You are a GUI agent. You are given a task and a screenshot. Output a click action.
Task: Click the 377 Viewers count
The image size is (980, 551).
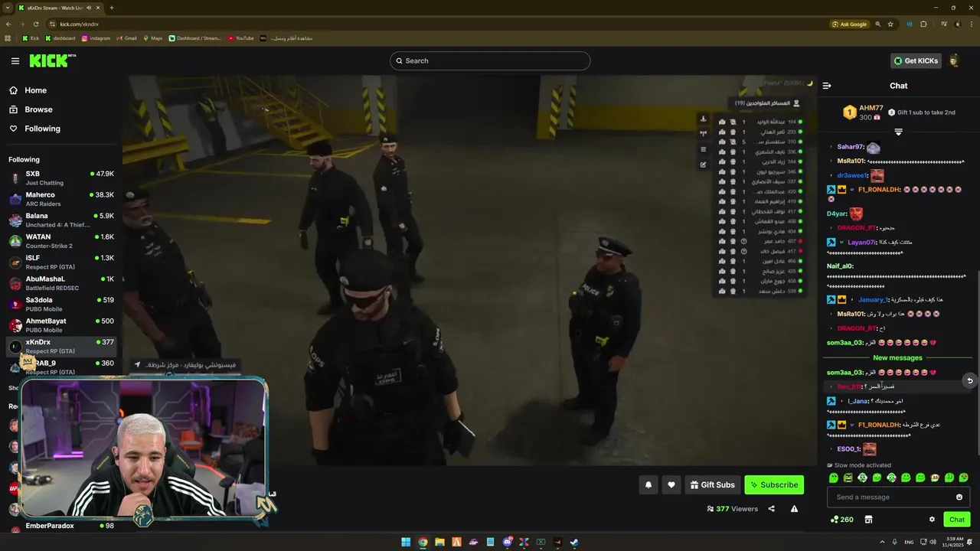[732, 509]
